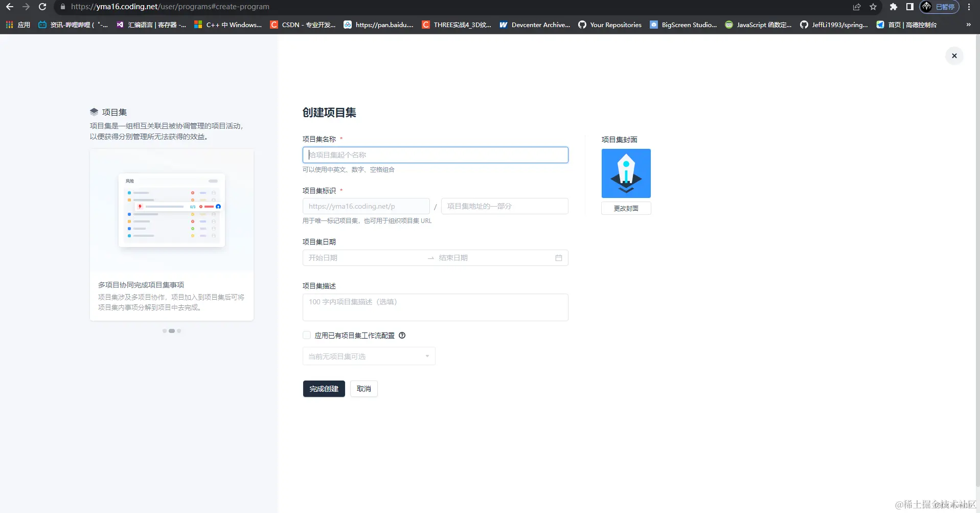Image resolution: width=980 pixels, height=513 pixels.
Task: Open the Your Repositories bookmark
Action: pyautogui.click(x=609, y=25)
